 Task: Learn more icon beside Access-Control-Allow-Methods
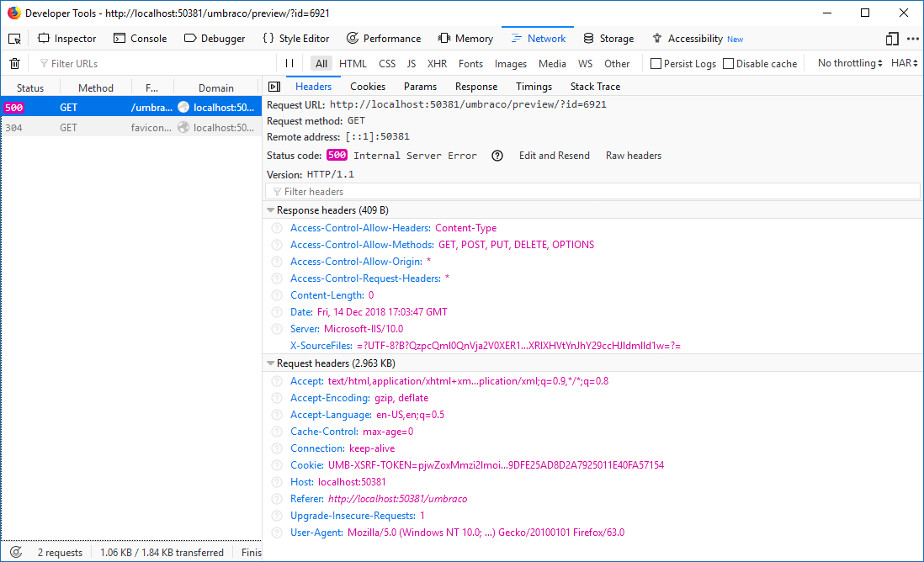tap(276, 245)
